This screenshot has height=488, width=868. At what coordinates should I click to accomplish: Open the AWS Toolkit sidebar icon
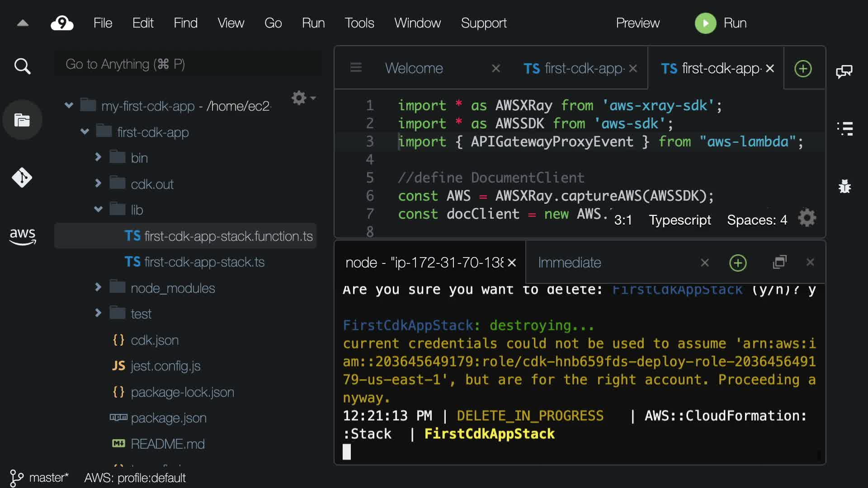click(x=22, y=236)
